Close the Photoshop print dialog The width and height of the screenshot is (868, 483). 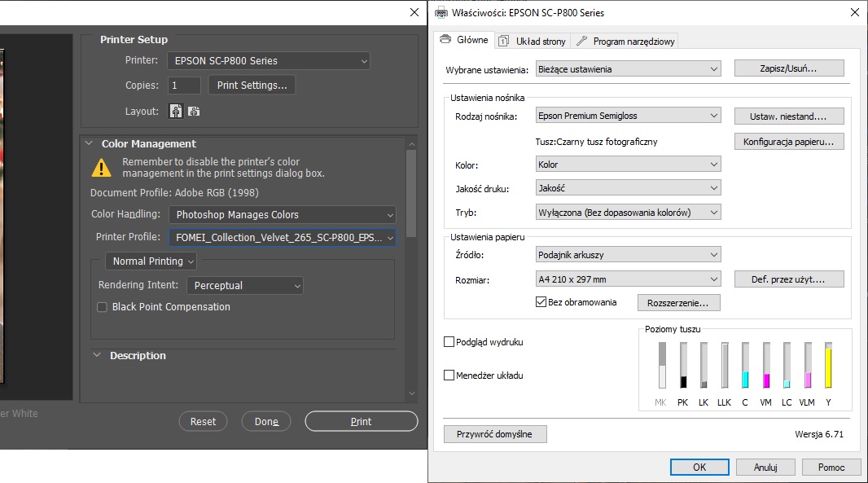pos(414,12)
